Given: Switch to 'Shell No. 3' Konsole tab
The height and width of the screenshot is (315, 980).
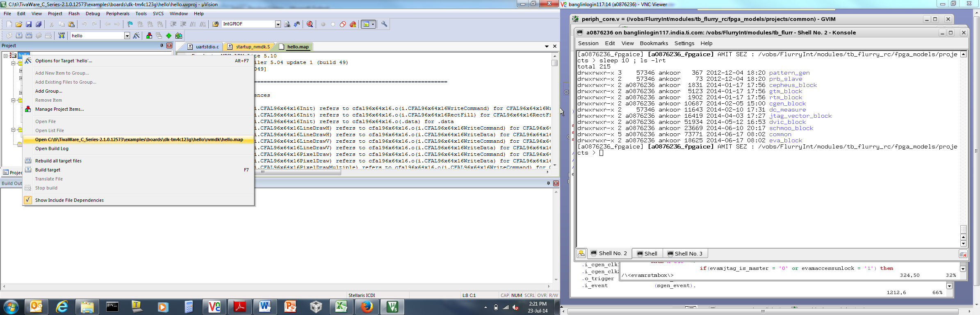Looking at the screenshot, I should 684,253.
